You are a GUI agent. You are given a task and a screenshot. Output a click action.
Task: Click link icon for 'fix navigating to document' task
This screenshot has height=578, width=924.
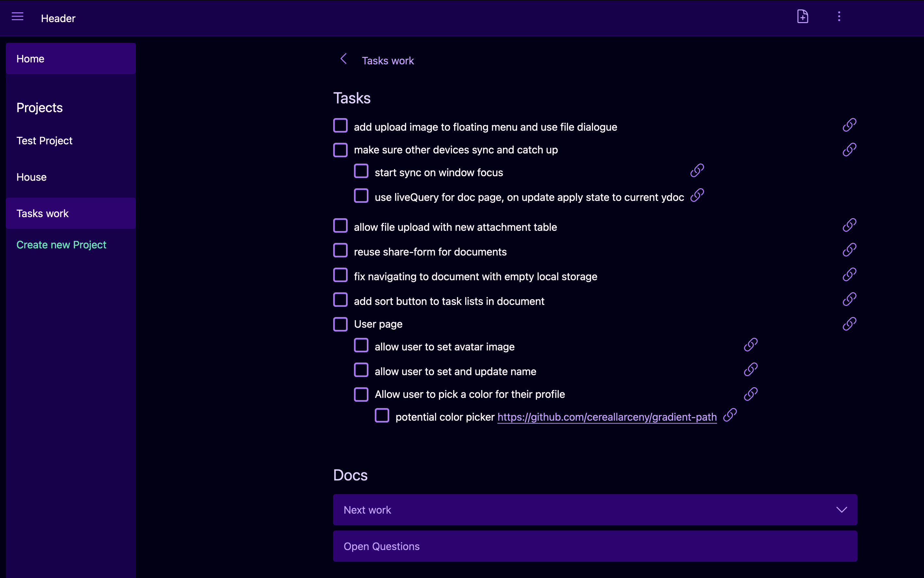849,274
